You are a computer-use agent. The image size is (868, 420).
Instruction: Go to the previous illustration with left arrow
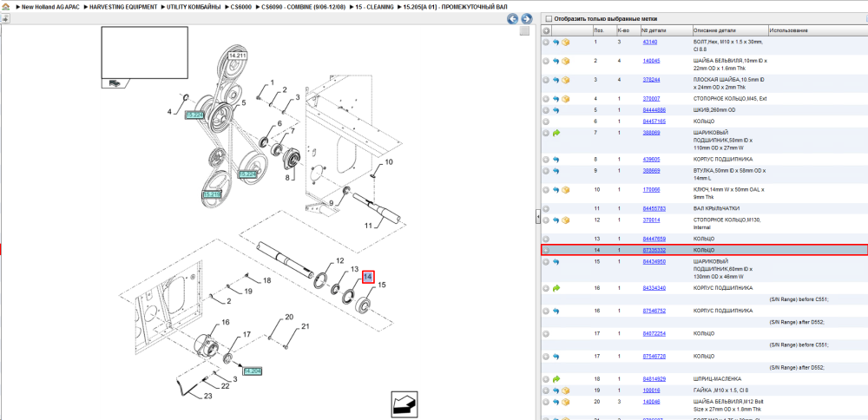513,19
